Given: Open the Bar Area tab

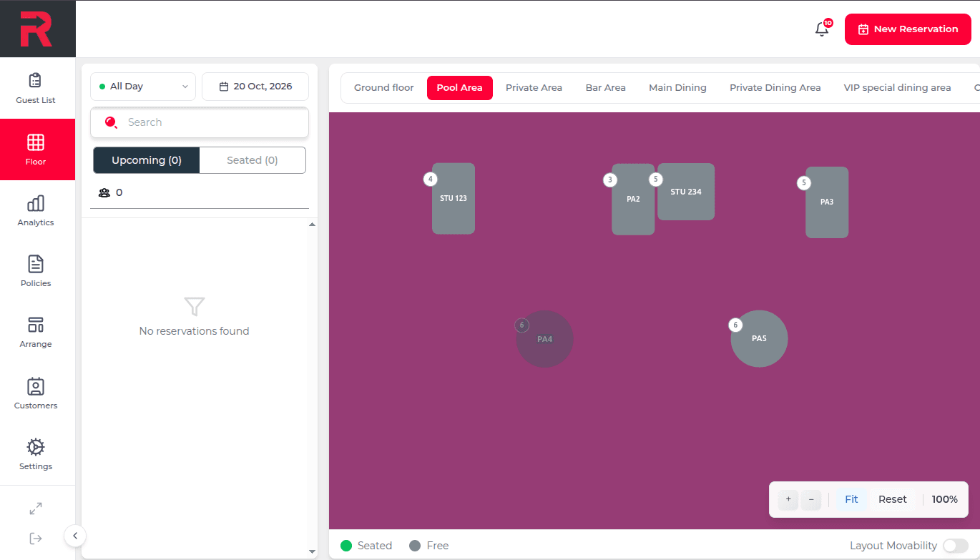Looking at the screenshot, I should tap(606, 88).
